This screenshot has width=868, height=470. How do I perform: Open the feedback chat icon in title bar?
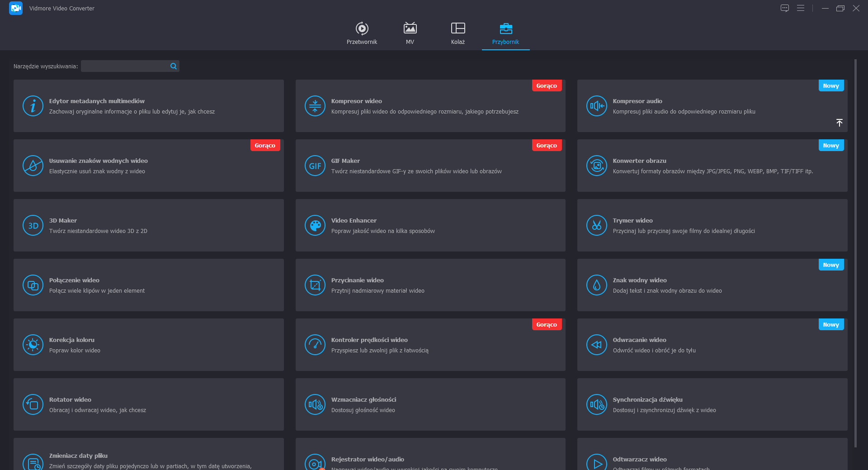(785, 8)
